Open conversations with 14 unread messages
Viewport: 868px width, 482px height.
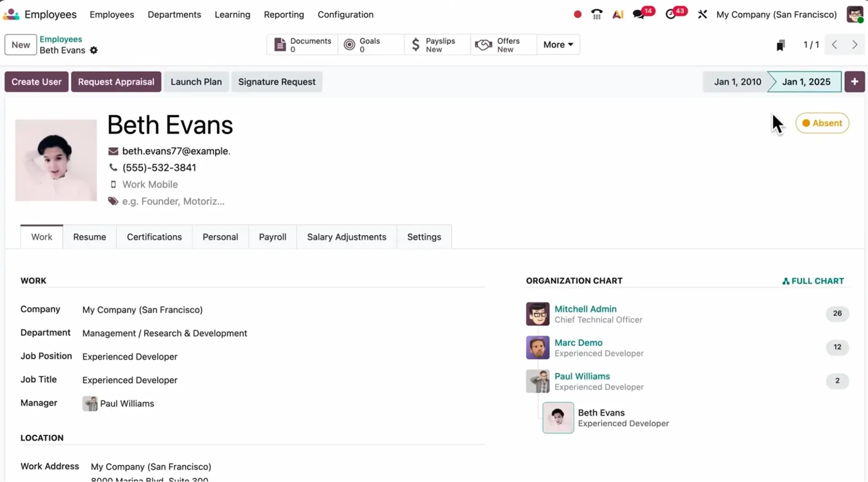(x=643, y=14)
